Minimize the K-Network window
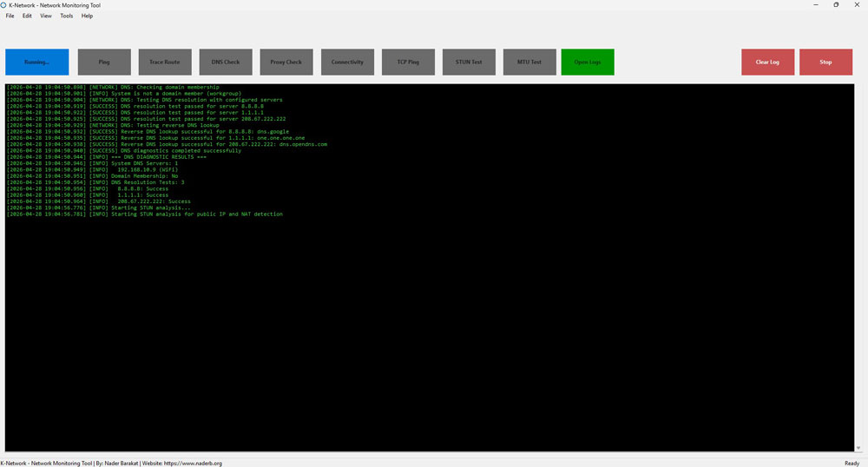Viewport: 868px width, 467px height. 815,5
